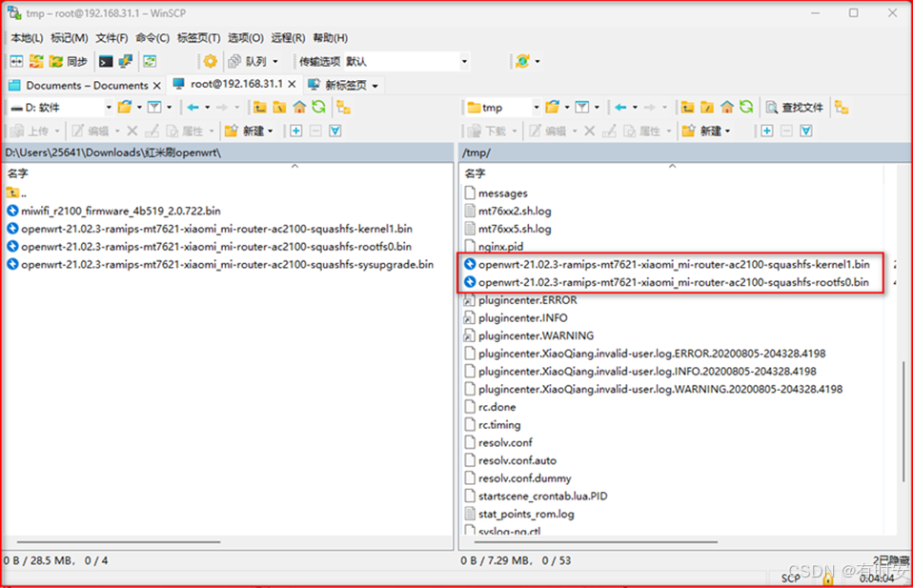This screenshot has height=588, width=913.
Task: Open the D: 软件 drive dropdown
Action: point(57,108)
